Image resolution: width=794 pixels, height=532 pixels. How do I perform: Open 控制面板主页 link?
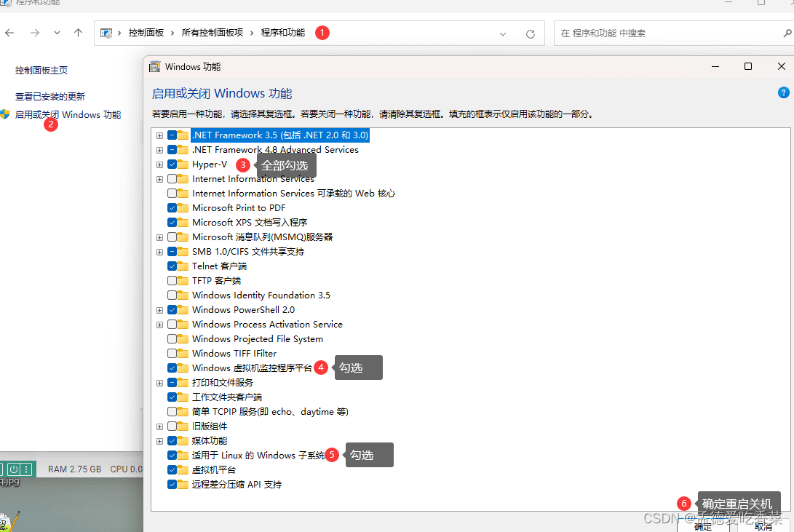41,71
